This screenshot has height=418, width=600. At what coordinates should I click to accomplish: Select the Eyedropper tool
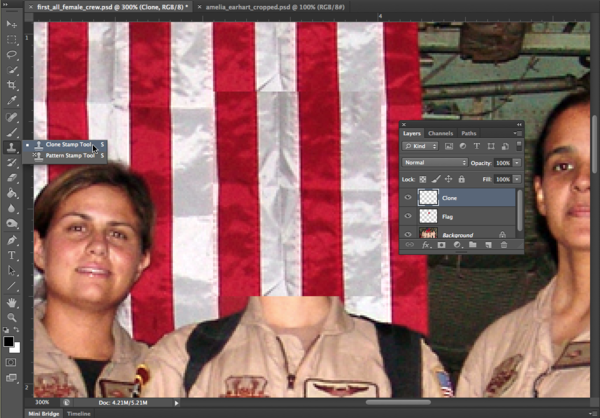(12, 100)
